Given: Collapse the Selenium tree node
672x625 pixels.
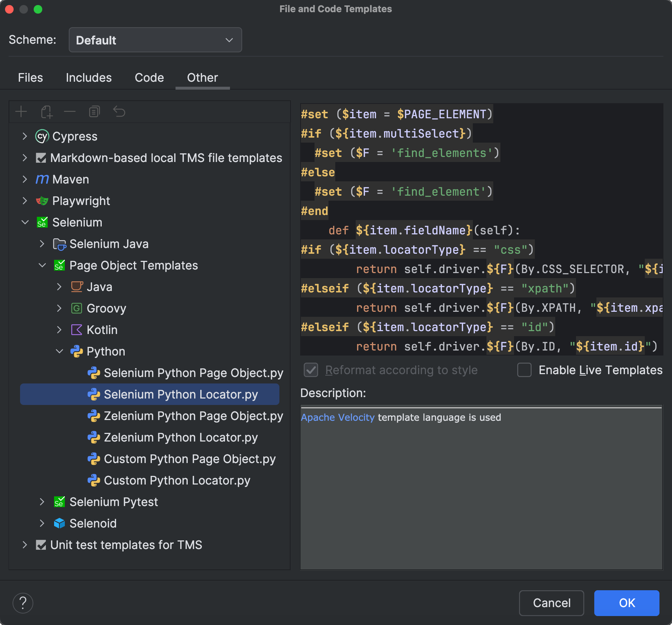Looking at the screenshot, I should click(x=25, y=222).
